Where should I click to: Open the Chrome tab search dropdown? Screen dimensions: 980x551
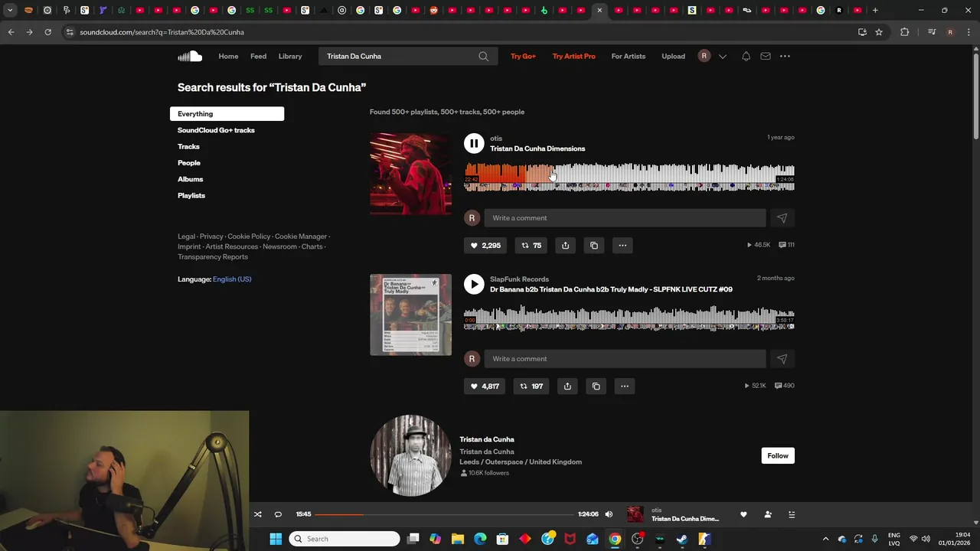coord(10,10)
